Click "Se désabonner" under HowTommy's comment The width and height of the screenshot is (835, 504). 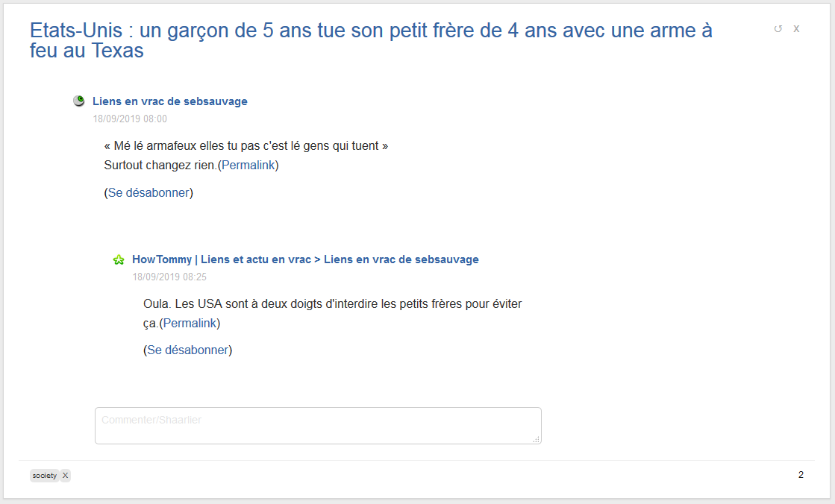pos(187,350)
